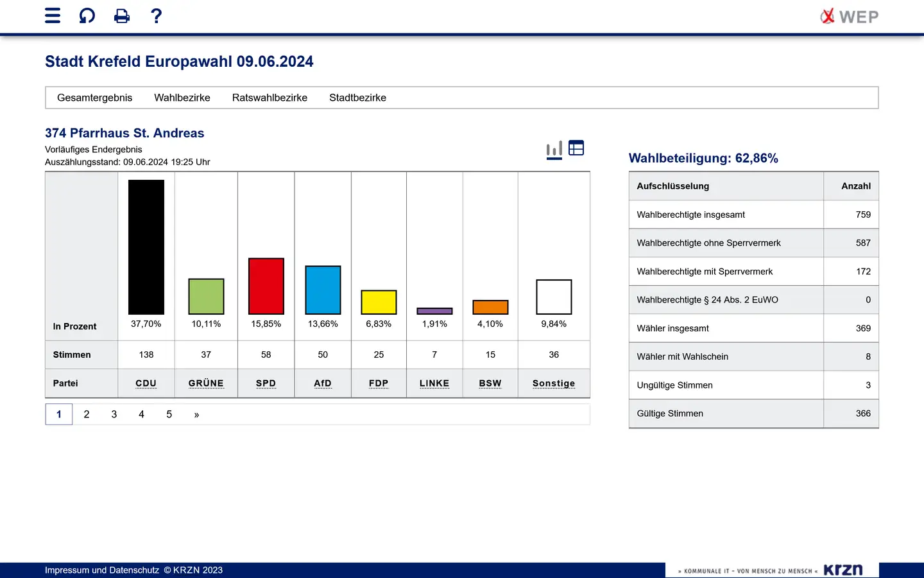Jump to page 5 in pagination
This screenshot has width=924, height=578.
[x=169, y=414]
